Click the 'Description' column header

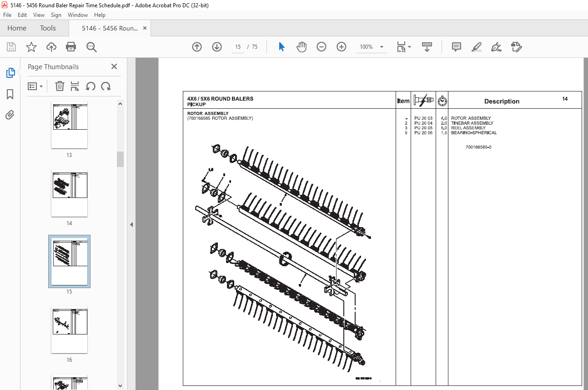click(x=502, y=101)
